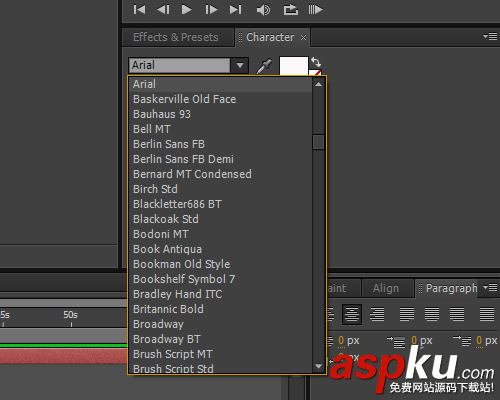Apply right text alignment icon
This screenshot has width=500, height=400.
pyautogui.click(x=377, y=314)
